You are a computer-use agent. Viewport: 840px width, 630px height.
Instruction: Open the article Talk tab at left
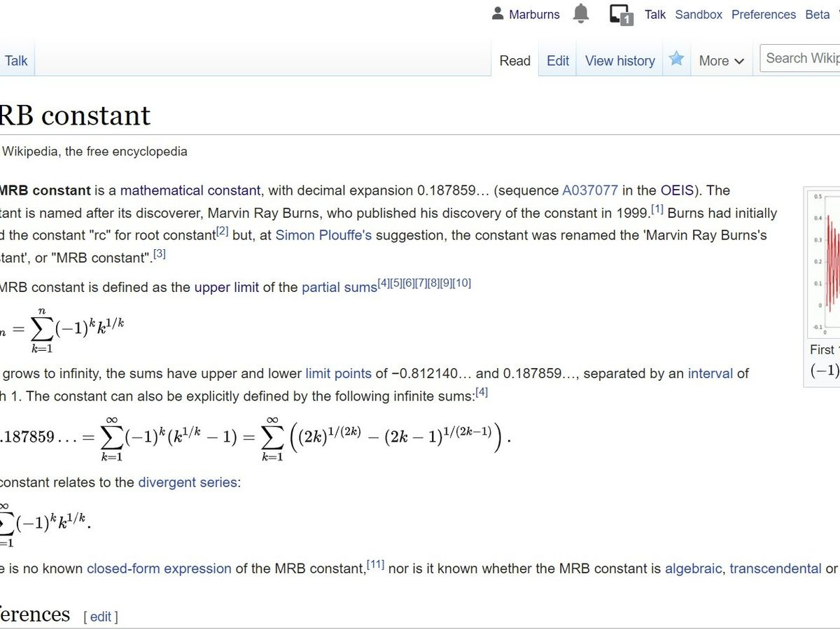coord(16,61)
